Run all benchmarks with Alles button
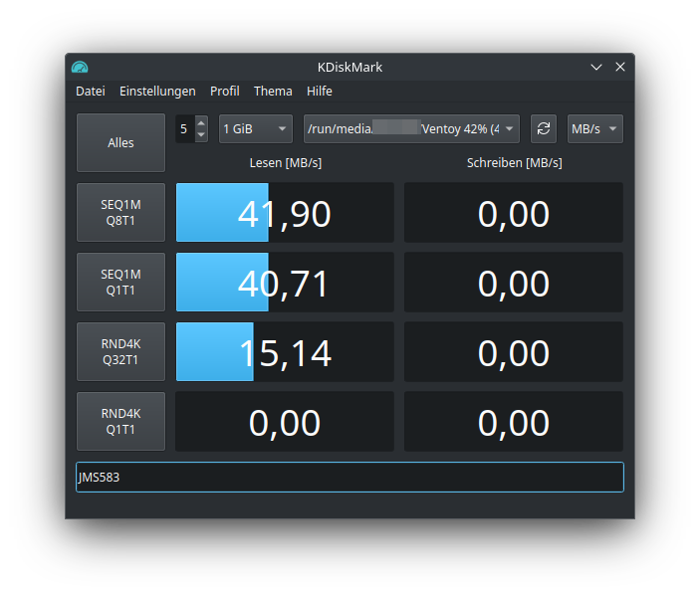700x596 pixels. (x=121, y=142)
